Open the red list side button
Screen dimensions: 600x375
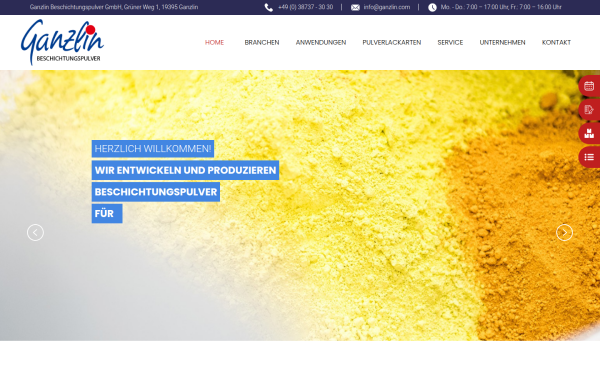click(x=589, y=157)
